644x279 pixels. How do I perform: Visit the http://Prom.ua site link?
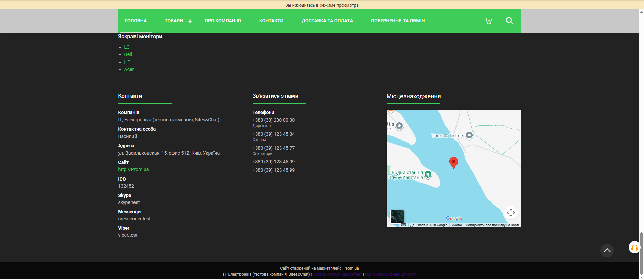133,169
